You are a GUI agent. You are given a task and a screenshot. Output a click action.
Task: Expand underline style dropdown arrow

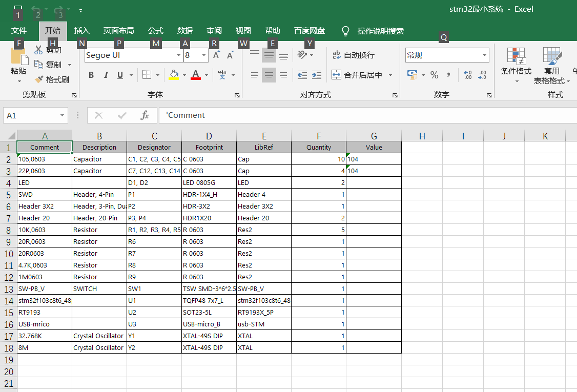point(131,75)
